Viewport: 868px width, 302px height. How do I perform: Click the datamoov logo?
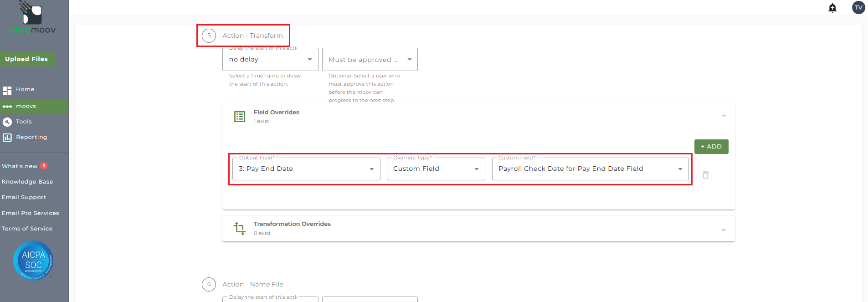point(32,17)
